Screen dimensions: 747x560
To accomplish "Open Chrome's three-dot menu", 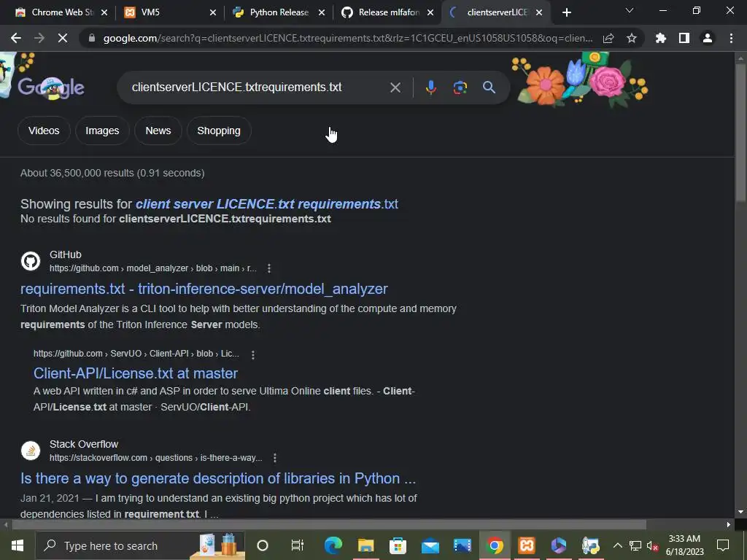I will [x=731, y=38].
